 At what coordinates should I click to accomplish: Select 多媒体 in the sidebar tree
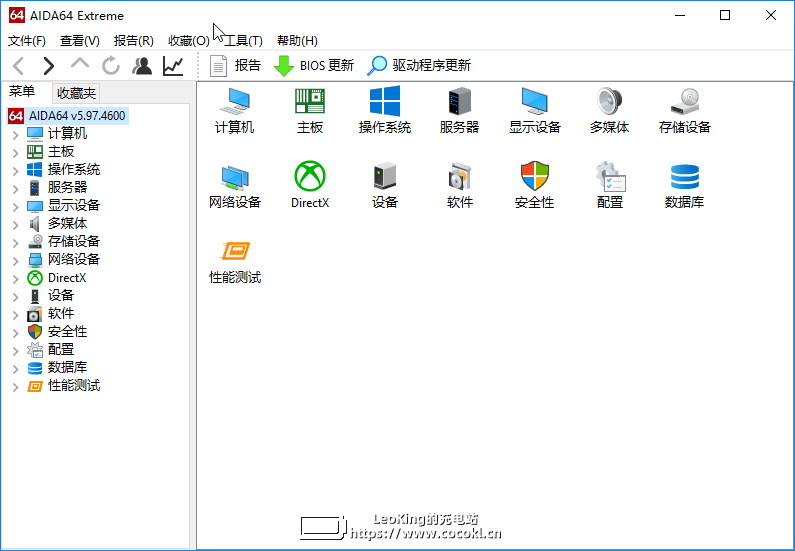[67, 224]
